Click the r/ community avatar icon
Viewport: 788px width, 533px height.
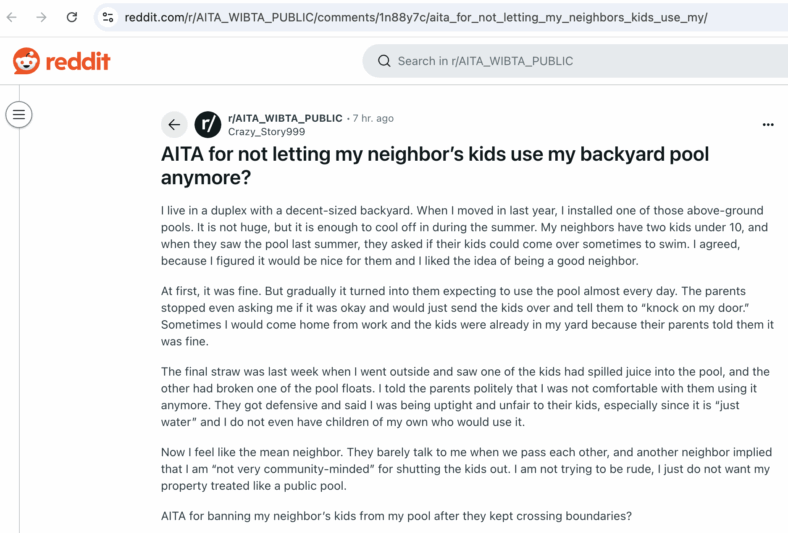(x=208, y=124)
